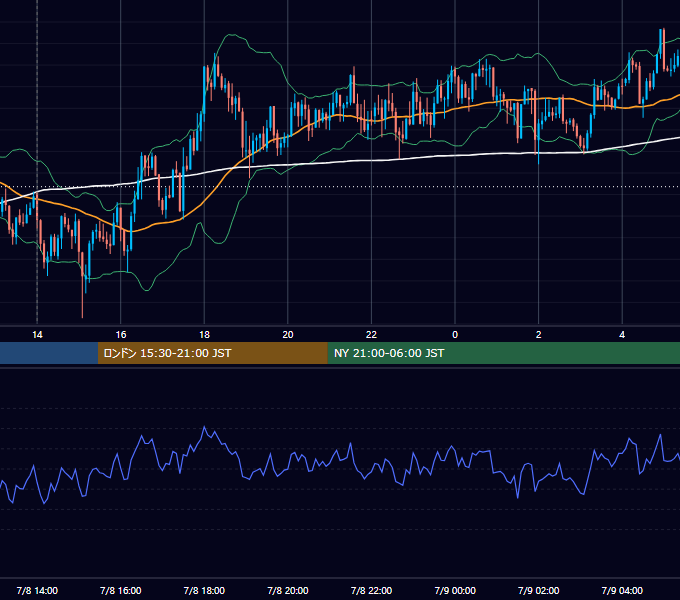The width and height of the screenshot is (680, 600).
Task: Click the 20 hour label on chart axis
Action: (x=288, y=335)
